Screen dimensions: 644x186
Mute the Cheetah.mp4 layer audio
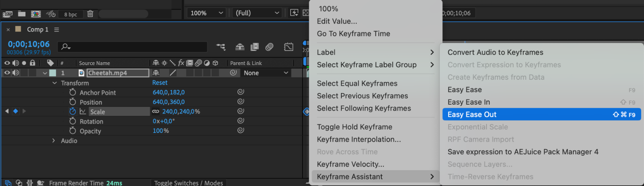point(15,73)
